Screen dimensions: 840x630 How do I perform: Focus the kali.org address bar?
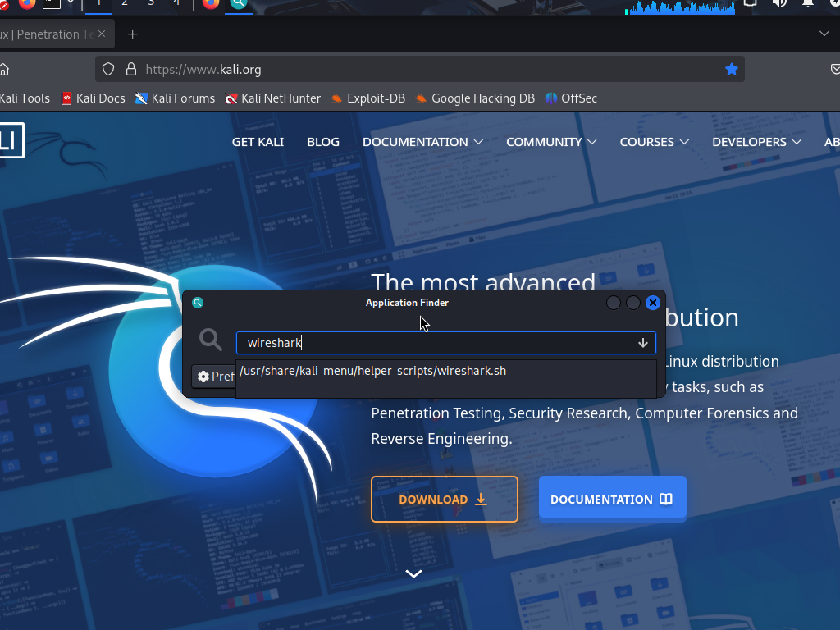(x=419, y=70)
